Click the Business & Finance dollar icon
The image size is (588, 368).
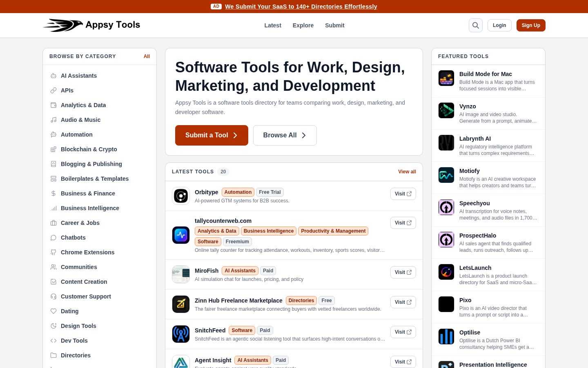coord(53,193)
